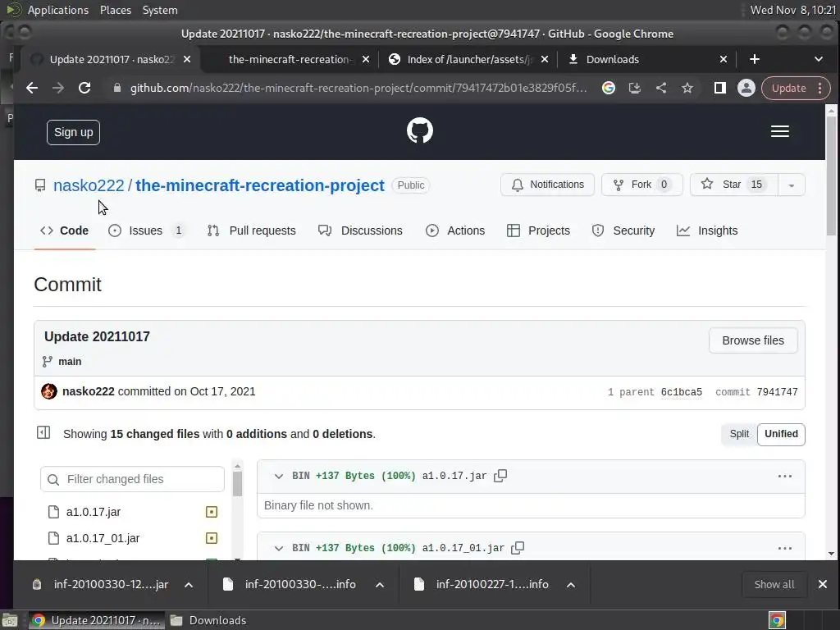
Task: Click the Sign up button
Action: point(73,132)
